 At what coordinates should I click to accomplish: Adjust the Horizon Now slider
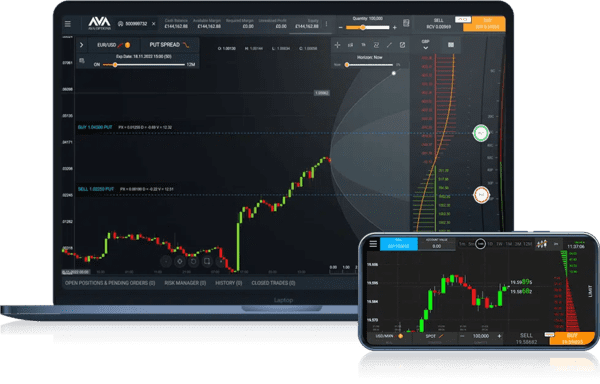(x=369, y=65)
